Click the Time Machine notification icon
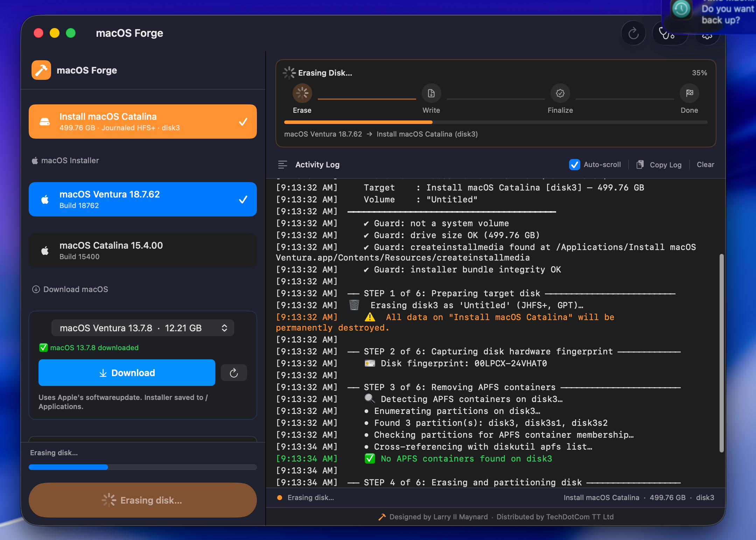This screenshot has width=756, height=540. point(681,9)
